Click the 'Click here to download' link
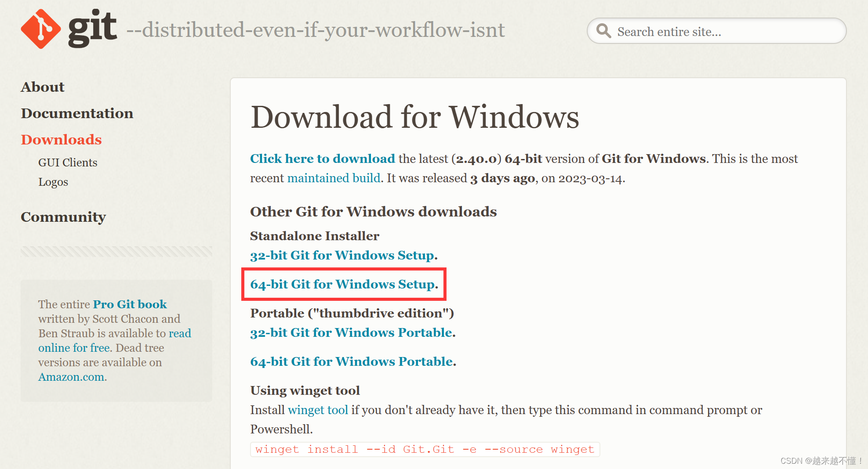 click(x=323, y=159)
